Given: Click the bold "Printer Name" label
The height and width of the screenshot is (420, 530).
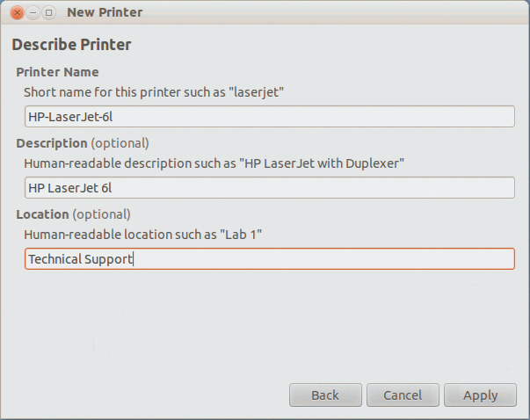Looking at the screenshot, I should pos(57,72).
